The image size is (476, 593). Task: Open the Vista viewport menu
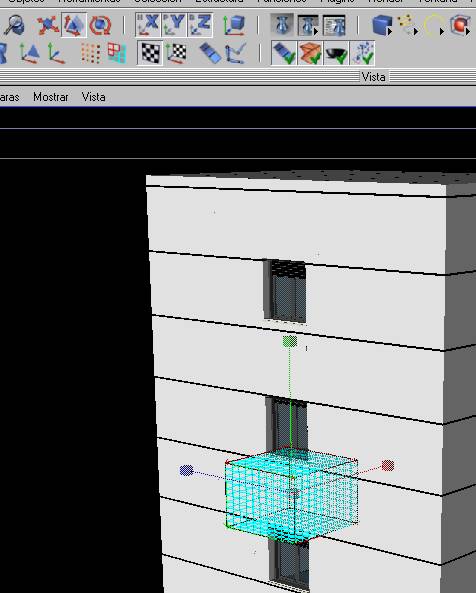(93, 97)
